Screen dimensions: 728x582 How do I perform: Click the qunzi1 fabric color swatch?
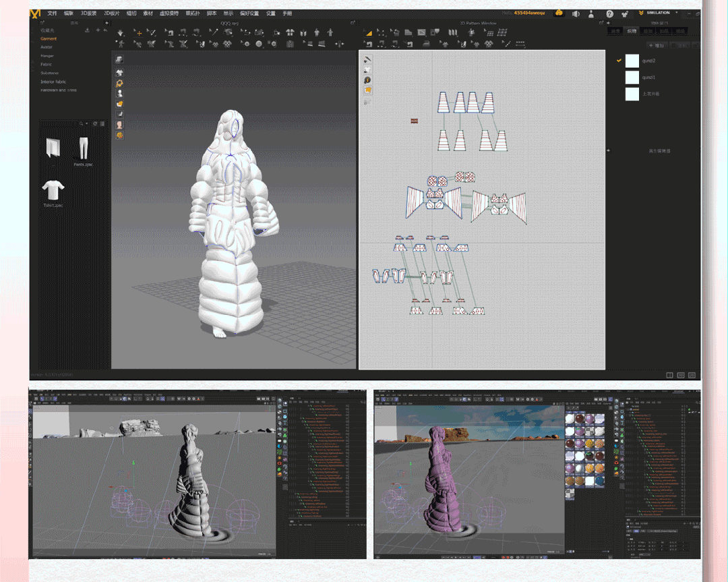click(632, 77)
